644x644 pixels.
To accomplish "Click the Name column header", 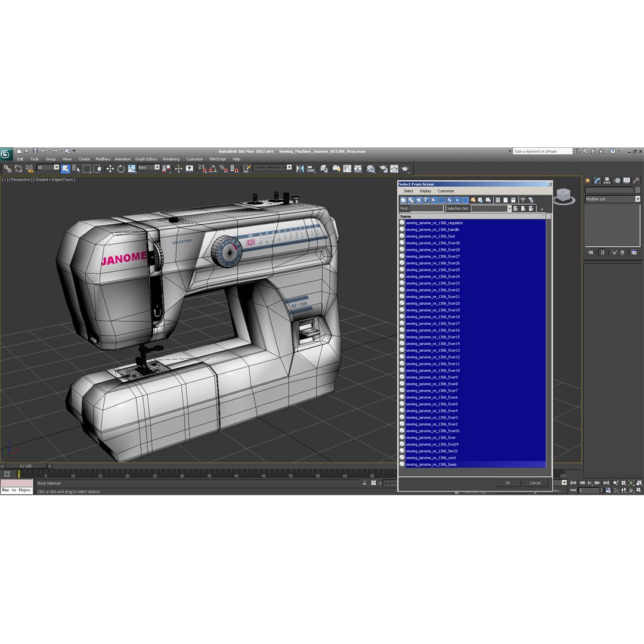I will (x=472, y=216).
